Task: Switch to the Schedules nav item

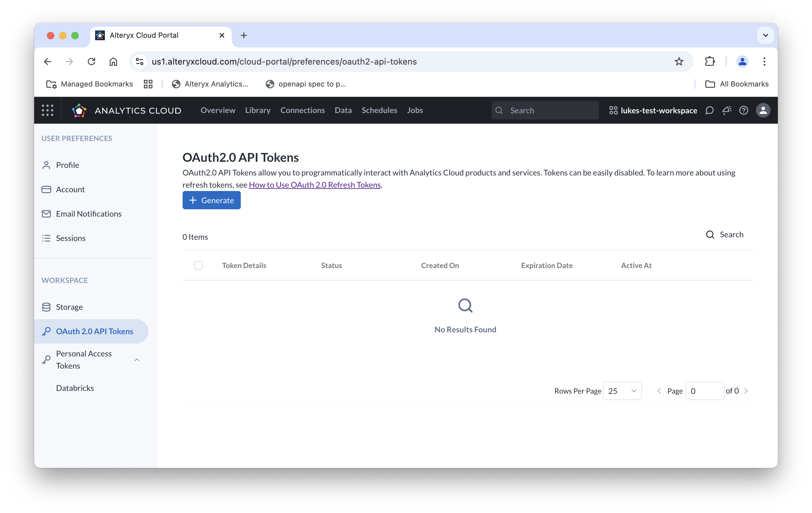Action: pos(379,110)
